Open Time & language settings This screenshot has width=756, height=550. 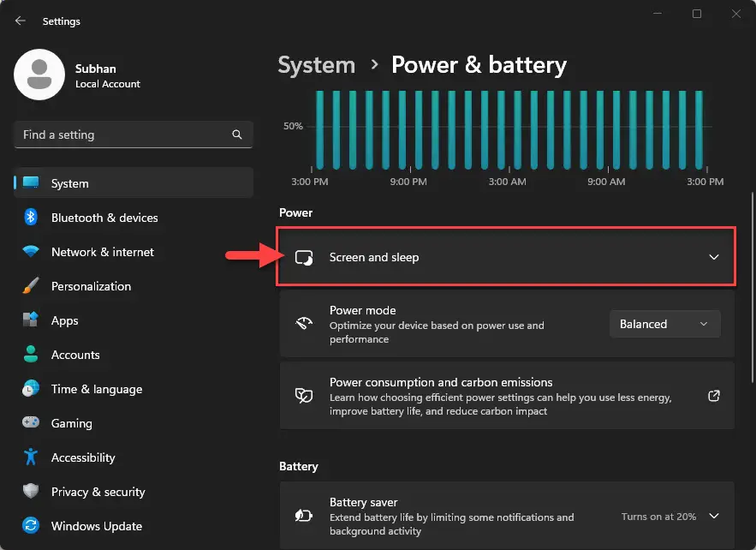click(x=134, y=389)
